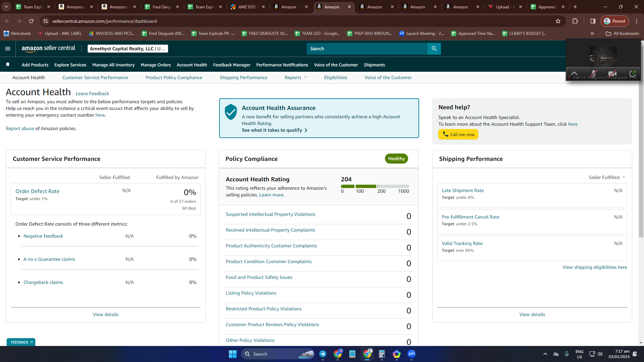Open the volume control in system tray
Screen dimensions: 644x362
point(600,354)
